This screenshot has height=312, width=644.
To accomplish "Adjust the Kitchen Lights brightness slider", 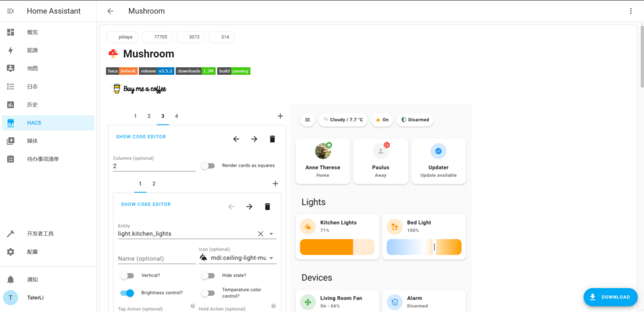I will coord(337,247).
